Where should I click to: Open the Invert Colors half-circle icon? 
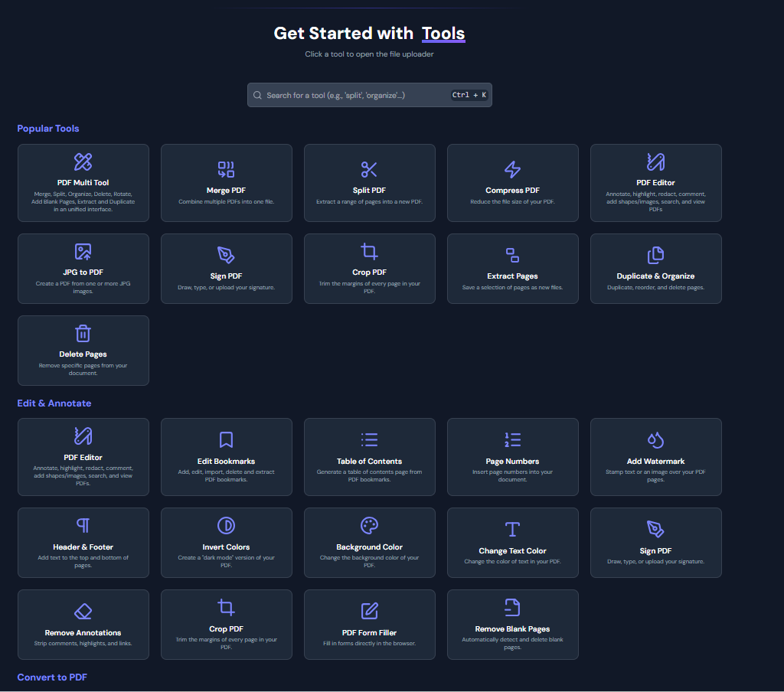226,526
